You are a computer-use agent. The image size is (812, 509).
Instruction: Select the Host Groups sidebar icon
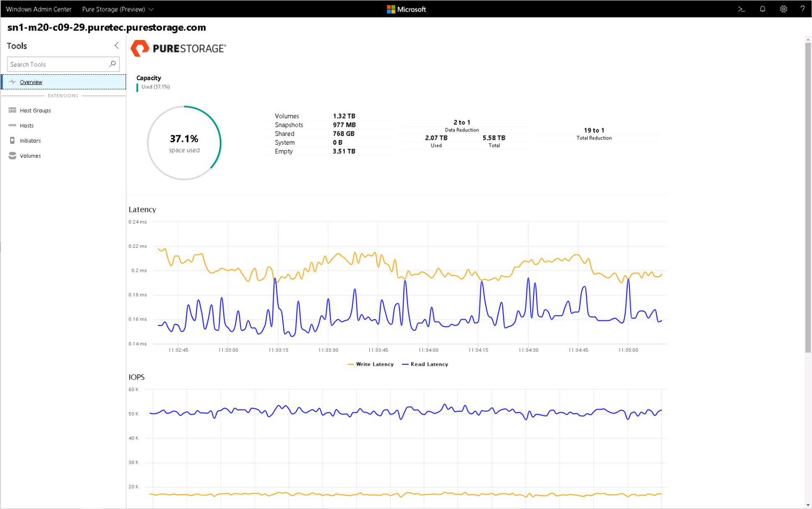(12, 110)
